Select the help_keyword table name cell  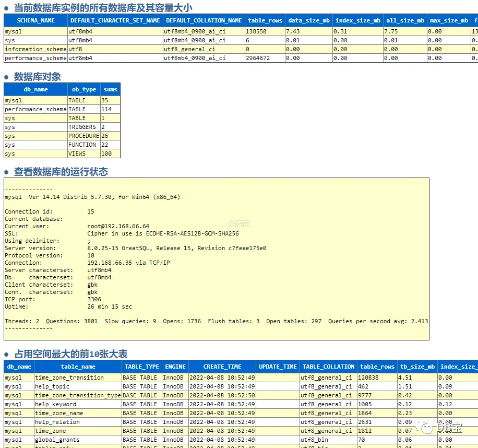78,404
